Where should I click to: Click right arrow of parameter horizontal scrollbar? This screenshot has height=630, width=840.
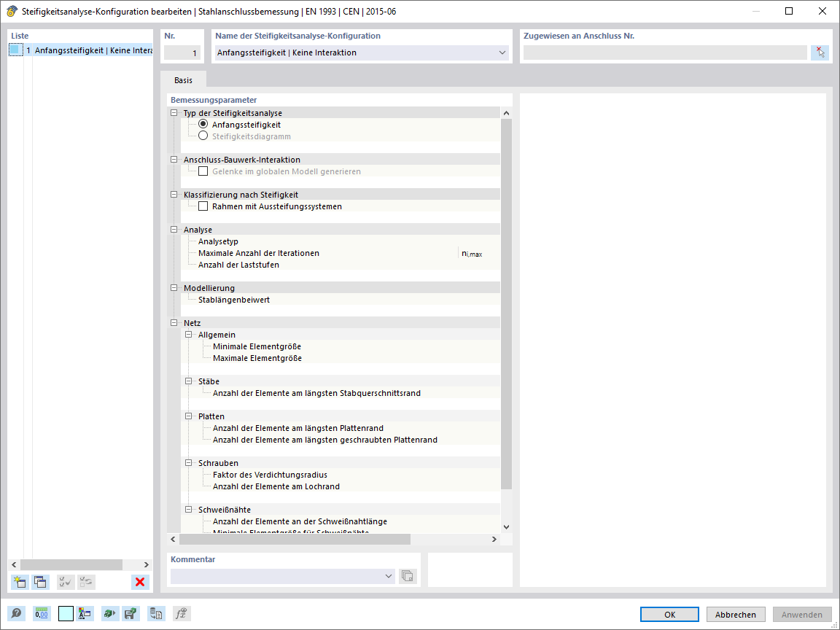pos(494,539)
